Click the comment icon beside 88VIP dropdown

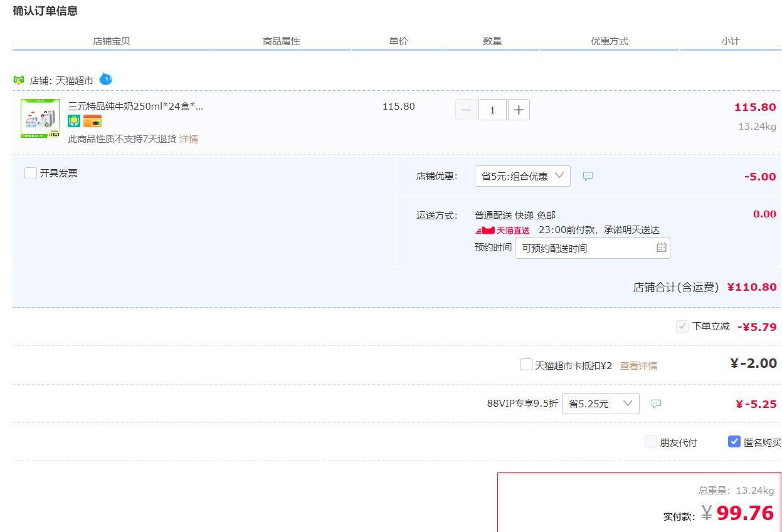pos(656,404)
